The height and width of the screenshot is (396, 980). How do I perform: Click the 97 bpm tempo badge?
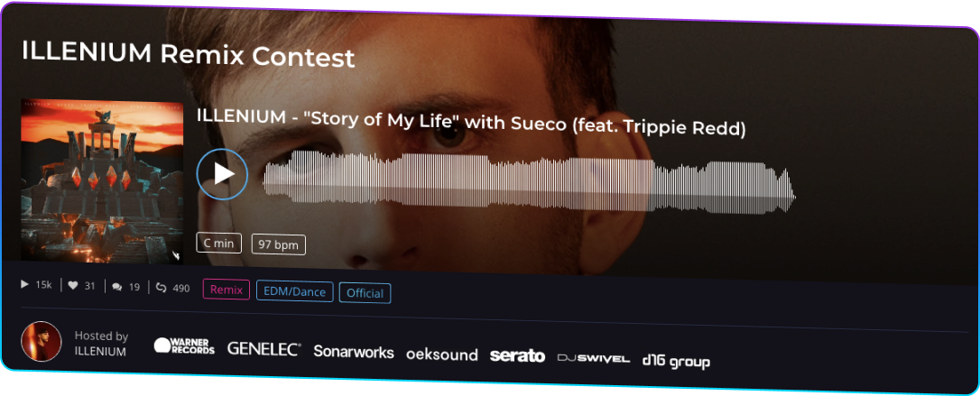[279, 244]
